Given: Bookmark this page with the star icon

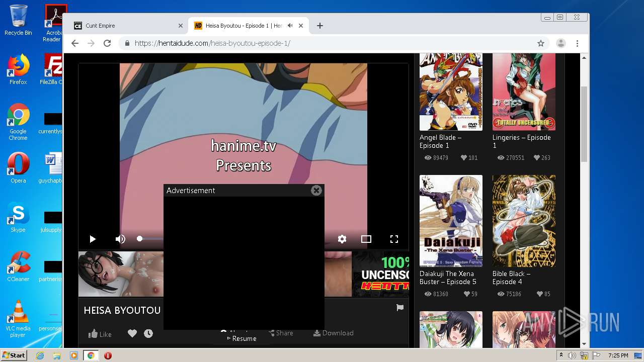Looking at the screenshot, I should click(541, 43).
